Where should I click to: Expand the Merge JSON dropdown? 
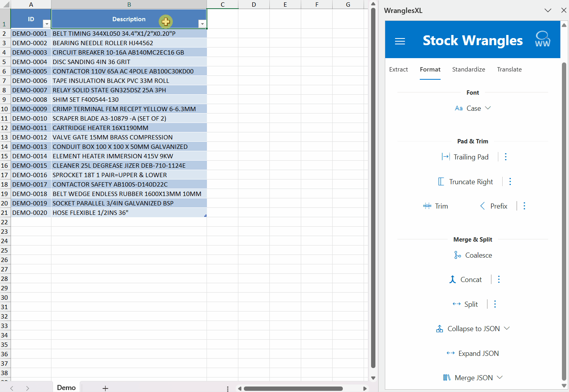point(500,377)
